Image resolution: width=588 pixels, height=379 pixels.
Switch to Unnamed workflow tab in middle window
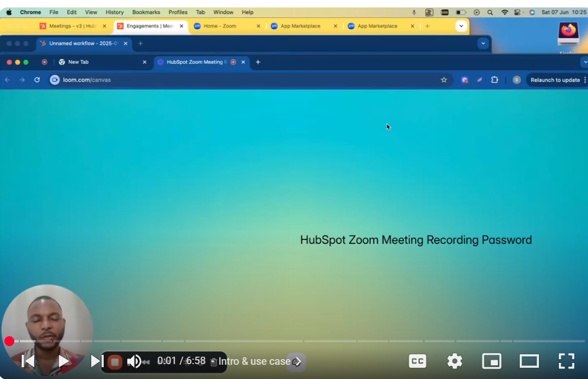[84, 43]
